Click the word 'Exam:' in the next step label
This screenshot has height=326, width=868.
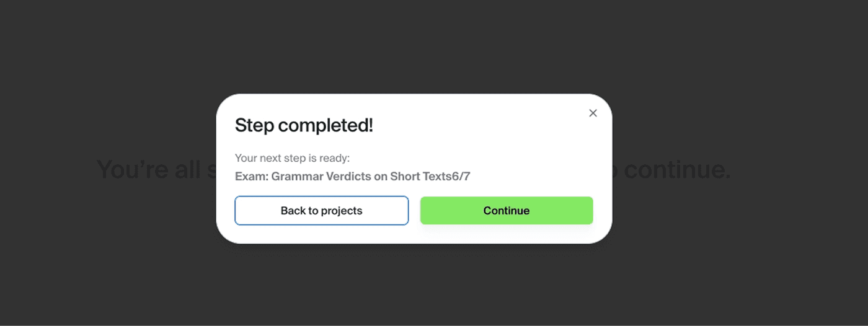point(252,177)
